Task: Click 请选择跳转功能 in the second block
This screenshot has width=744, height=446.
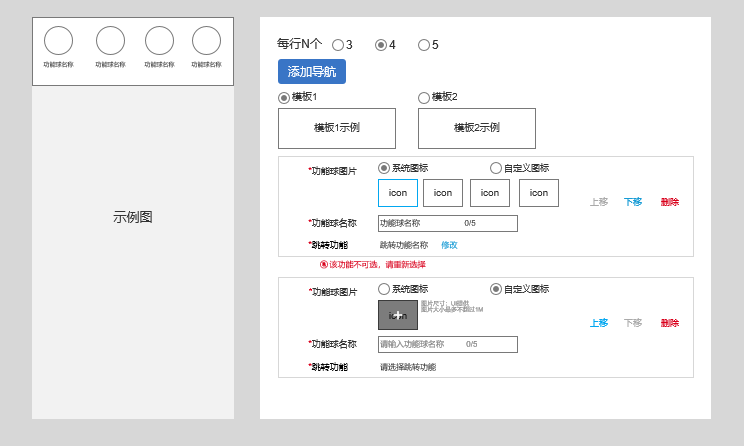Action: (x=407, y=367)
